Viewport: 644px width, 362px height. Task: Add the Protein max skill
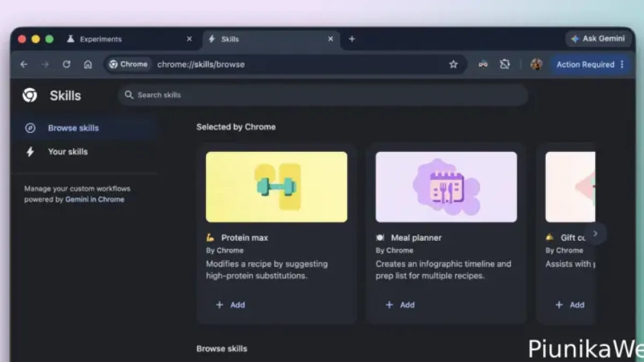(230, 305)
